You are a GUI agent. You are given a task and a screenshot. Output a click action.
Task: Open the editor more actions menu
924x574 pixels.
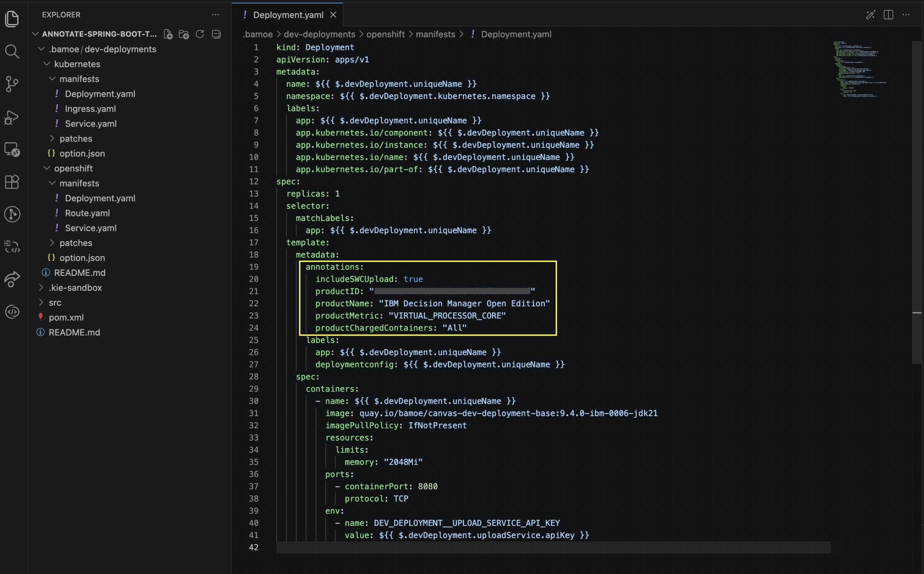pyautogui.click(x=906, y=15)
